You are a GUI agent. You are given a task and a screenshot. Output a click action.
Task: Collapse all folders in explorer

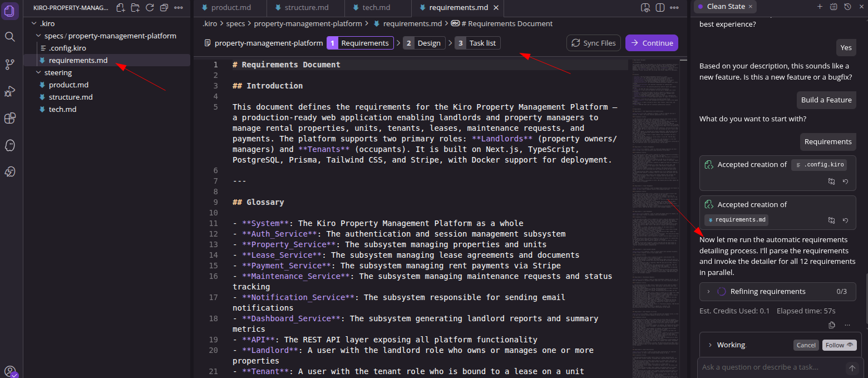tap(164, 7)
